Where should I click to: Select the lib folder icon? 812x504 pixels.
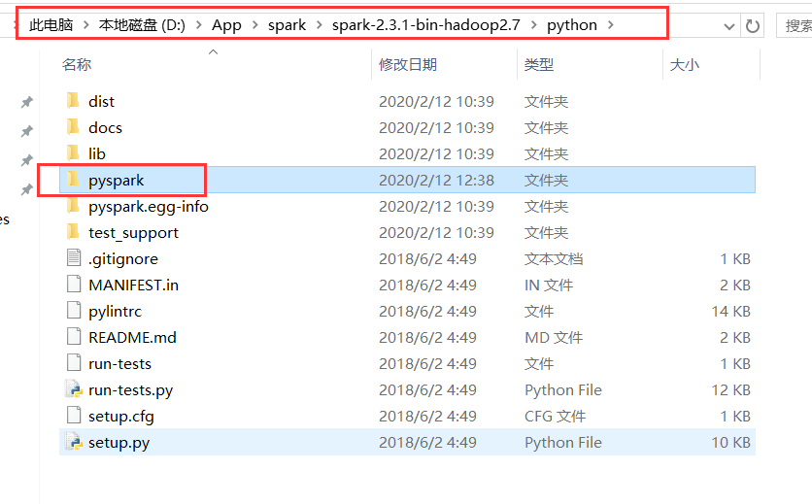pyautogui.click(x=74, y=153)
